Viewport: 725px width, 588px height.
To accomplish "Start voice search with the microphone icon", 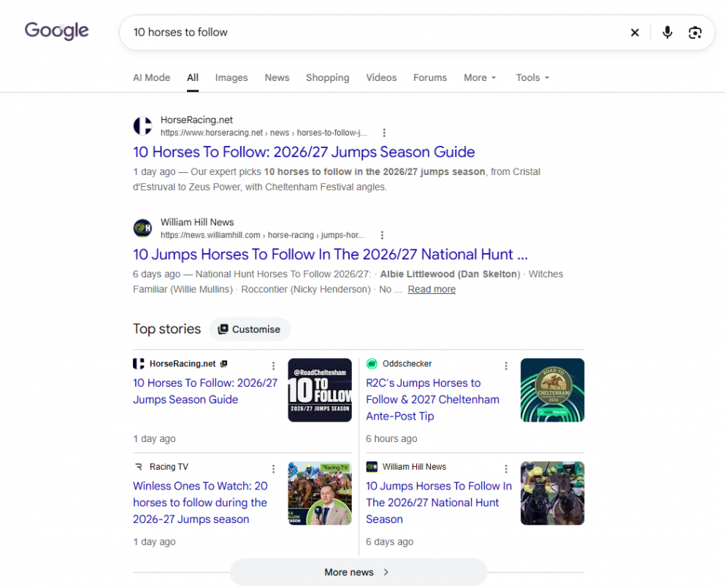I will coord(667,32).
